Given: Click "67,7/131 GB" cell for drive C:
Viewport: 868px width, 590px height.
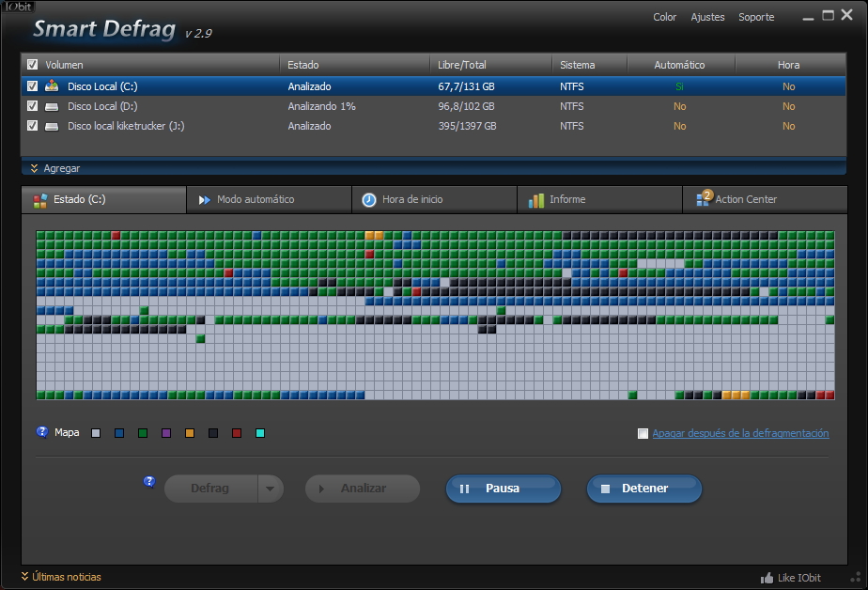Looking at the screenshot, I should [466, 86].
